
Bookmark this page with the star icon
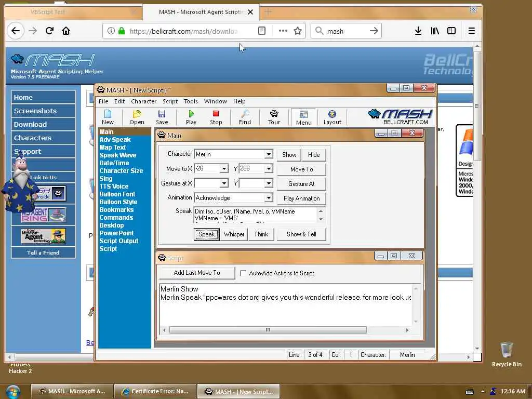298,31
